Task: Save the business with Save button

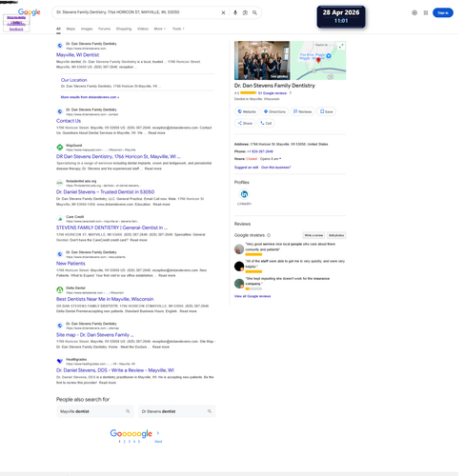Action: coord(326,111)
